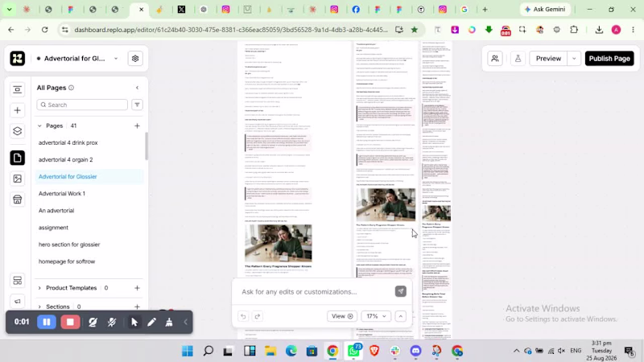Image resolution: width=644 pixels, height=362 pixels.
Task: Open WhatsApp from the taskbar
Action: pos(353,351)
